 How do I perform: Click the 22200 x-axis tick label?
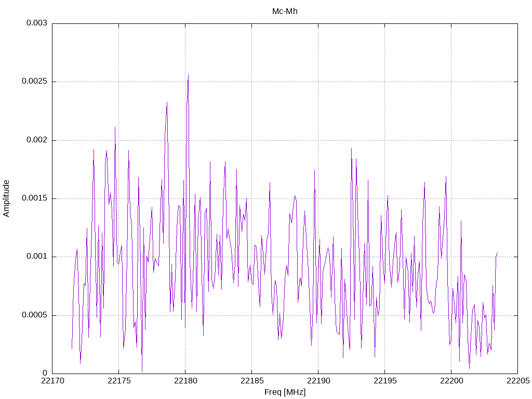point(451,381)
